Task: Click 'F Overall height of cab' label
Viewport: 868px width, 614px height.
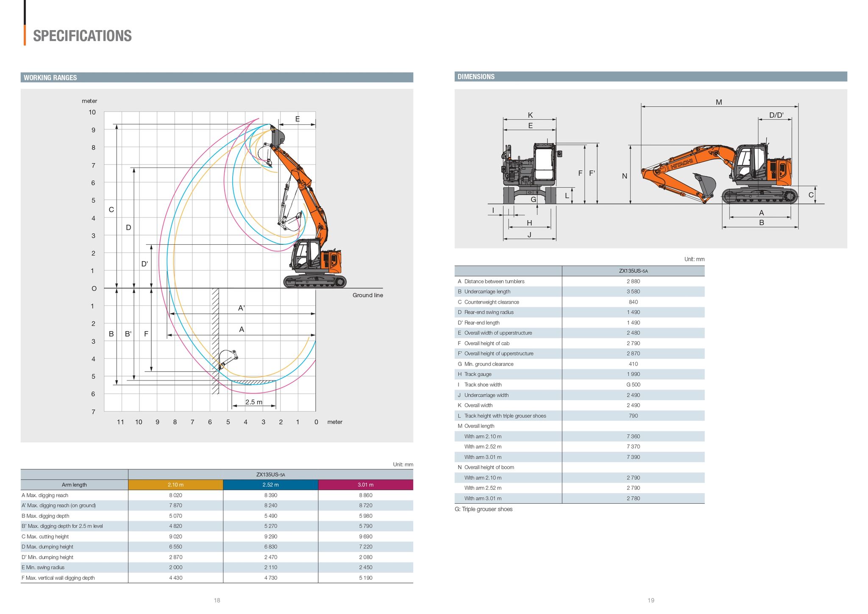Action: pyautogui.click(x=484, y=343)
